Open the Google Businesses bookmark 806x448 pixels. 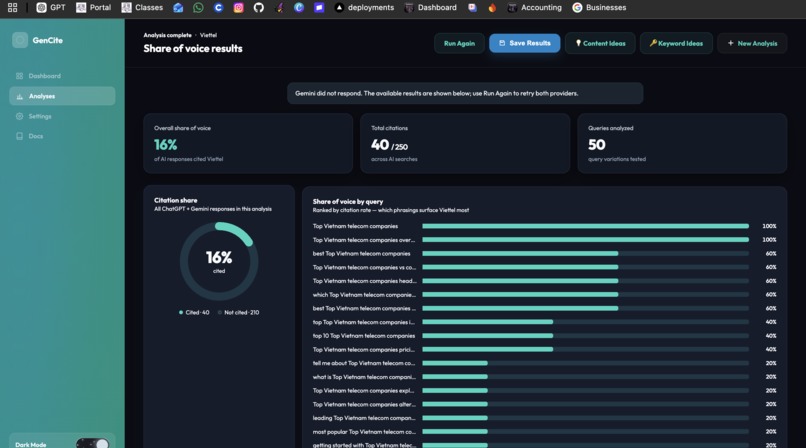point(599,8)
